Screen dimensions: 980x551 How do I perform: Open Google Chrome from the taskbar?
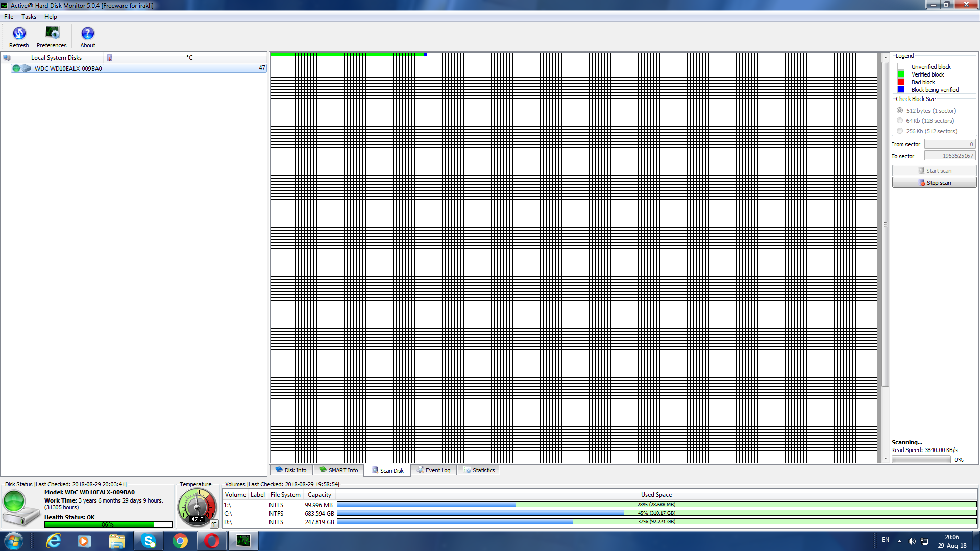[180, 541]
